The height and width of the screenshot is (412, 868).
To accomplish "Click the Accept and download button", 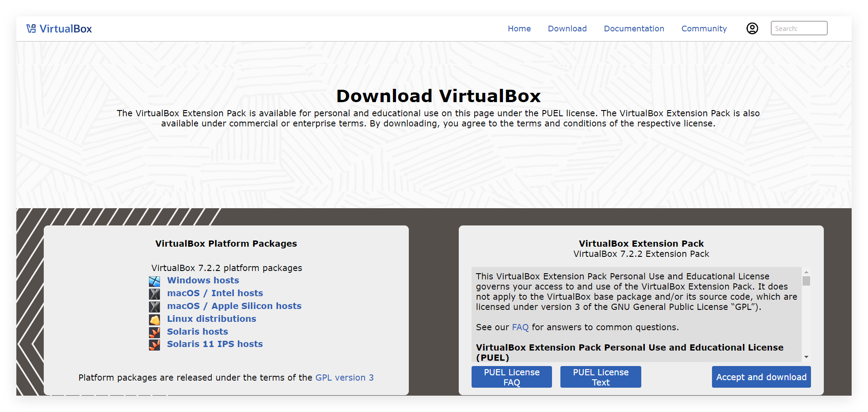I will (761, 377).
